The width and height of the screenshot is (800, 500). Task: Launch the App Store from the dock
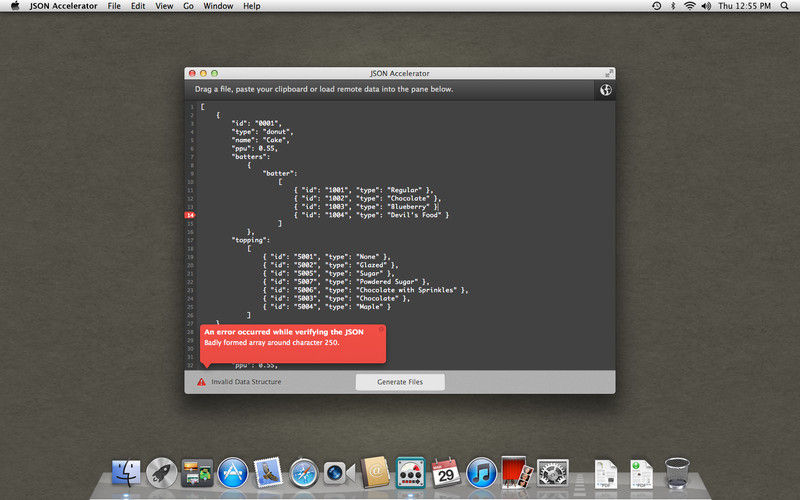point(233,472)
